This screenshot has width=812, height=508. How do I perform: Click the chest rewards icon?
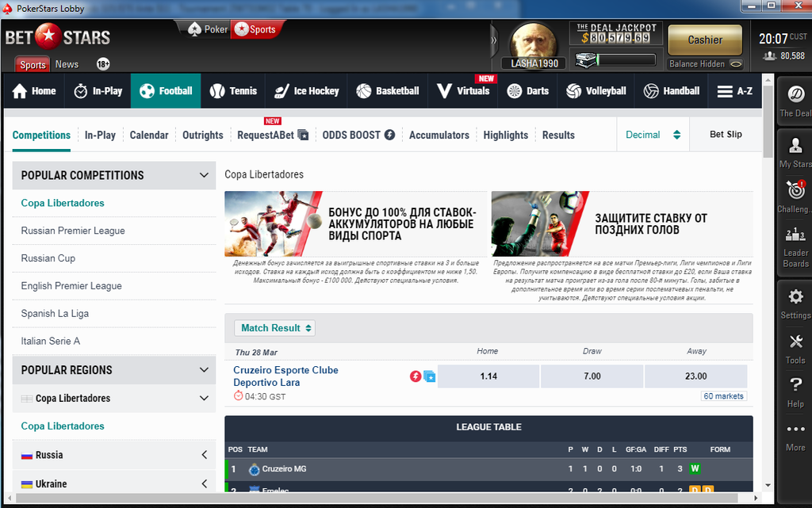[586, 60]
